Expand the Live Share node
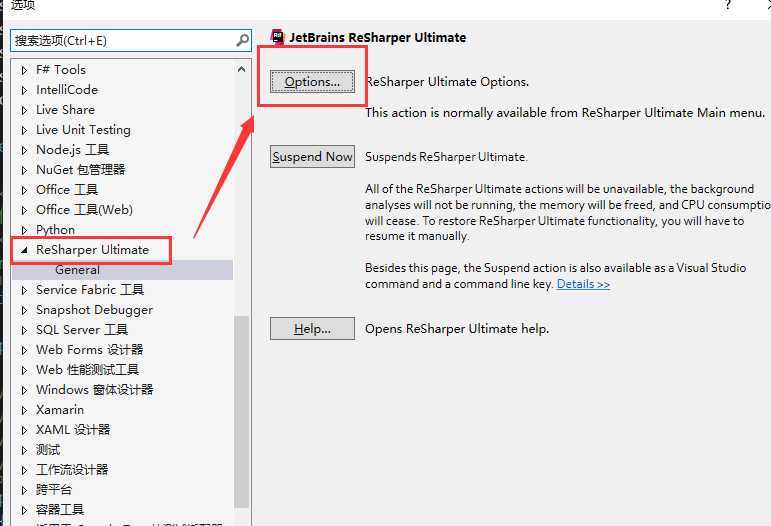771x526 pixels. coord(24,111)
